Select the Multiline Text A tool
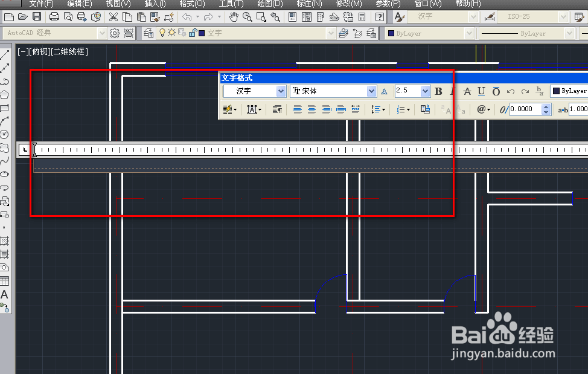The image size is (588, 374). click(4, 294)
